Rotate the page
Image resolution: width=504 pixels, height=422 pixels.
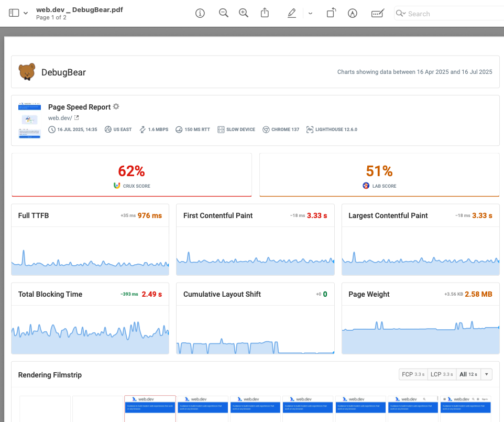(x=331, y=13)
